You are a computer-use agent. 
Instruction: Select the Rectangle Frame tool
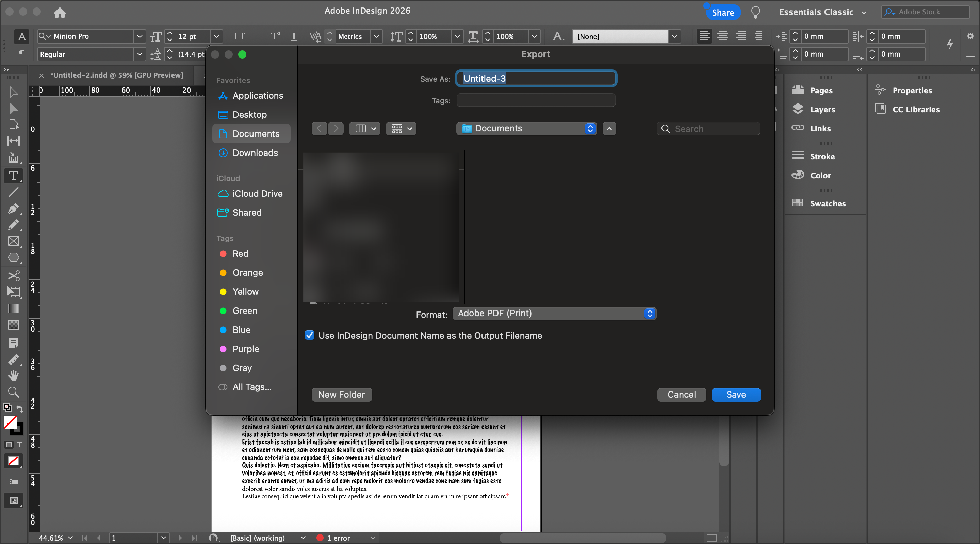tap(13, 241)
